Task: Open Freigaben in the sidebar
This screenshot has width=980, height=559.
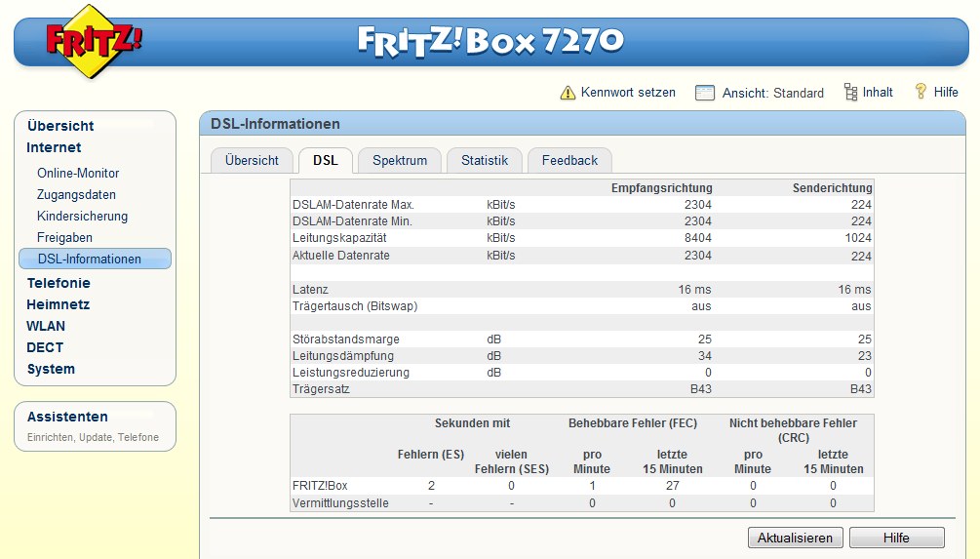Action: coord(64,238)
